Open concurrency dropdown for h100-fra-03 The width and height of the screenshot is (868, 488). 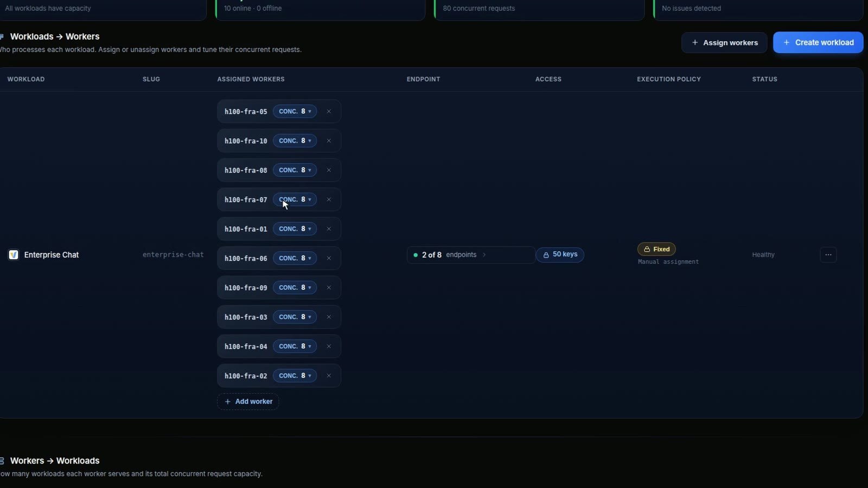tap(295, 317)
